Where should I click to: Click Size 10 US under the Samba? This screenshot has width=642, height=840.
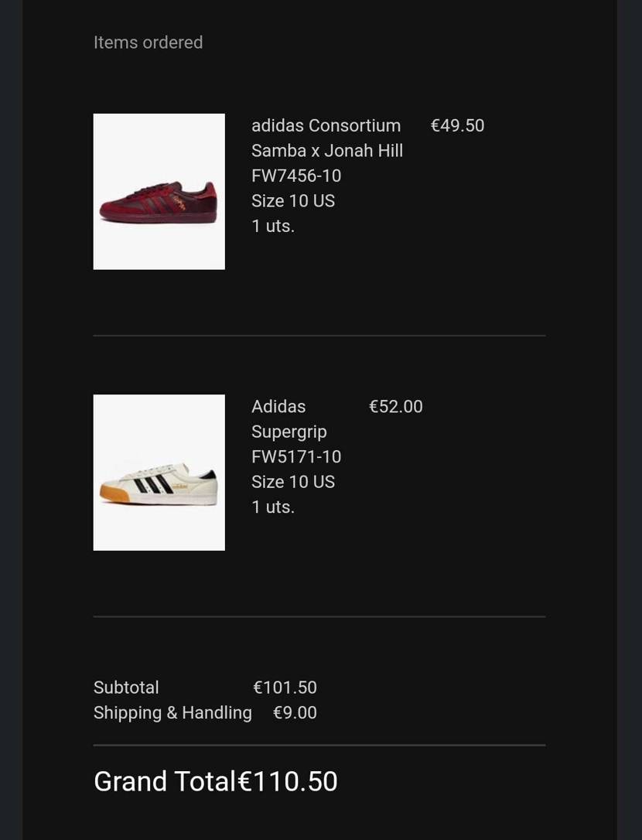click(x=293, y=201)
